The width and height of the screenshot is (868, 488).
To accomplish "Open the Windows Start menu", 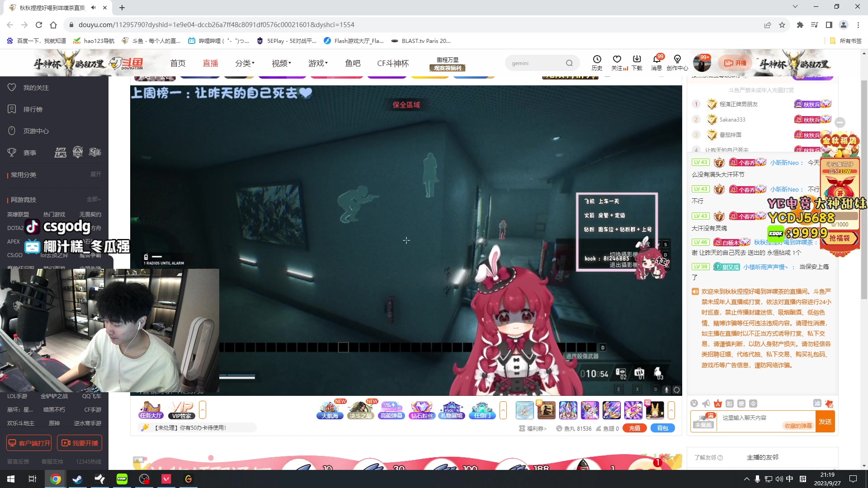I will [x=11, y=479].
